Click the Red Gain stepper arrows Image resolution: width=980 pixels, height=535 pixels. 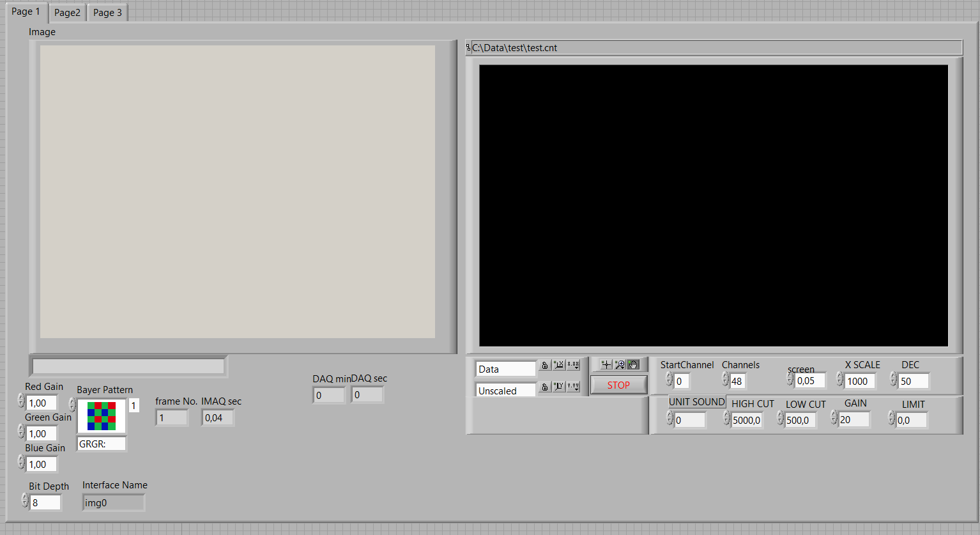tap(21, 401)
